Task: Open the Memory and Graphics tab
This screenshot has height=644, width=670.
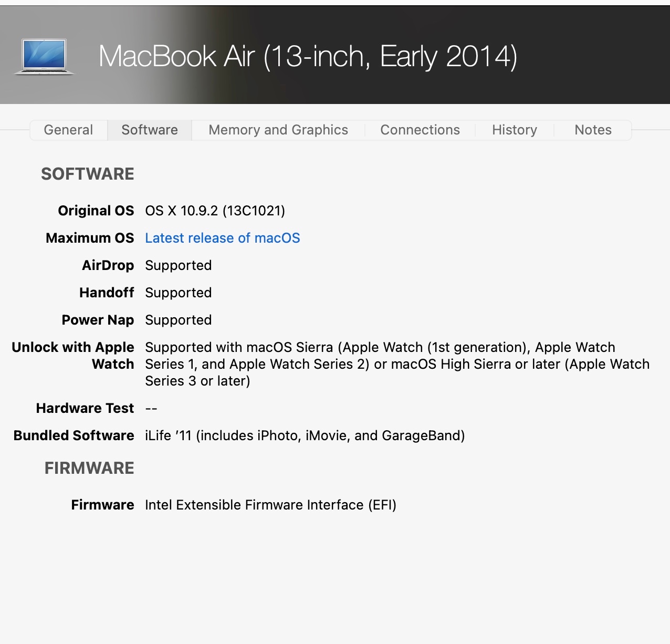Action: tap(278, 130)
